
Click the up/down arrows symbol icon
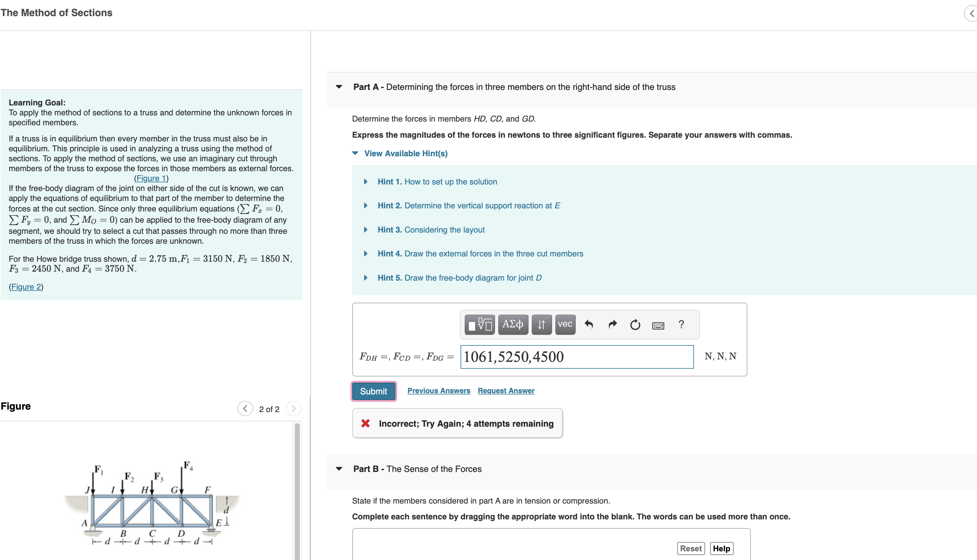pos(541,324)
